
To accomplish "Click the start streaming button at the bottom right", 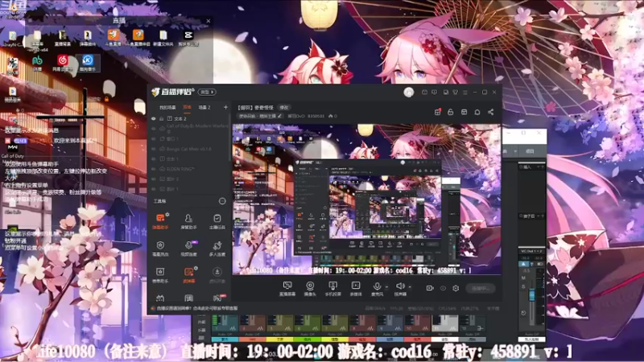I will tap(480, 288).
